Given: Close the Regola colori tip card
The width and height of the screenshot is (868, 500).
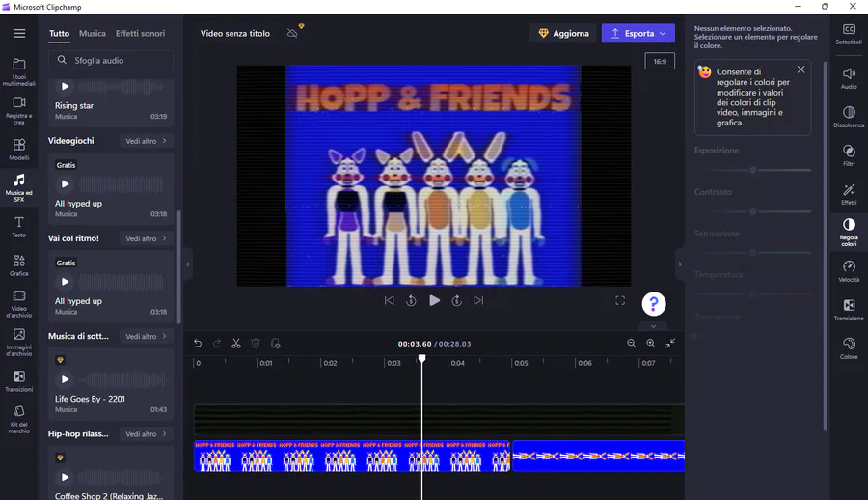Looking at the screenshot, I should click(801, 69).
